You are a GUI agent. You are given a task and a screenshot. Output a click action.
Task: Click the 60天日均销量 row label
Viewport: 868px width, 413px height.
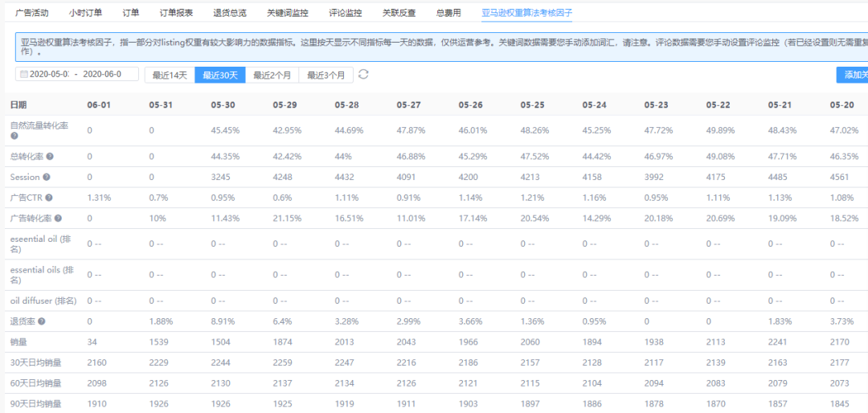(35, 383)
